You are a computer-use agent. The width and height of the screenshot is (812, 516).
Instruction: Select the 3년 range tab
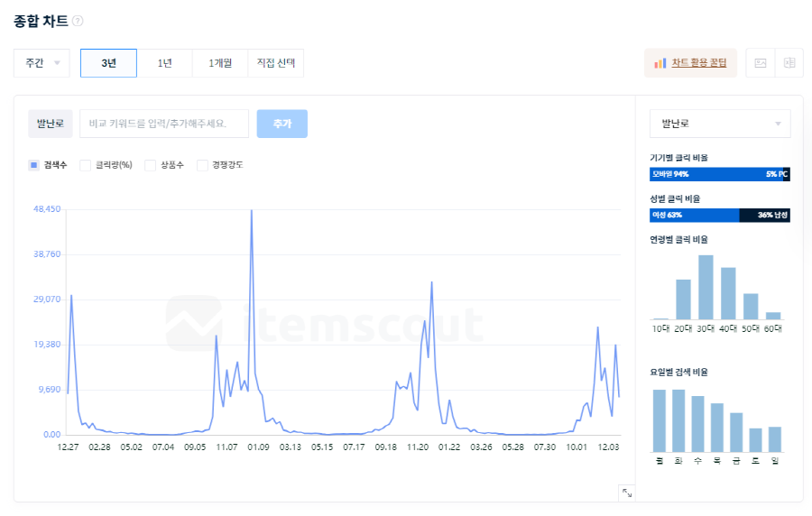click(109, 63)
